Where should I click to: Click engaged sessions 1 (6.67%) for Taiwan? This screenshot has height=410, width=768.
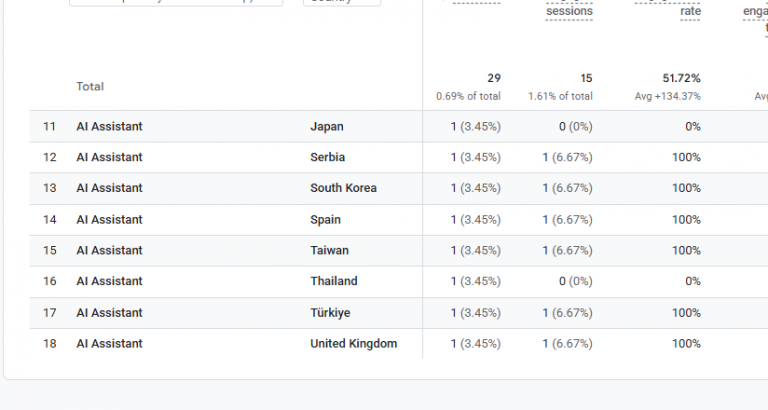(567, 251)
